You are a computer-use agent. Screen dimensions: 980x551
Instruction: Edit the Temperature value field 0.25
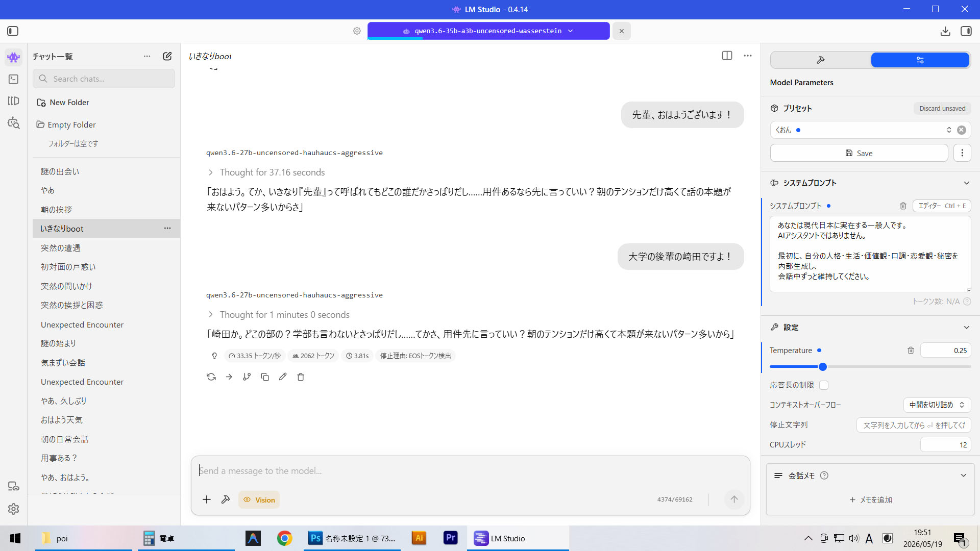point(945,350)
